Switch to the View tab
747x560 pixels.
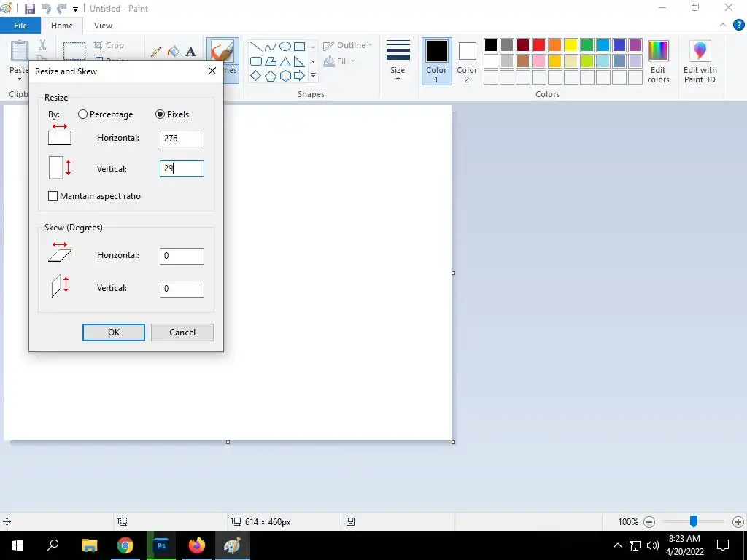[x=103, y=26]
